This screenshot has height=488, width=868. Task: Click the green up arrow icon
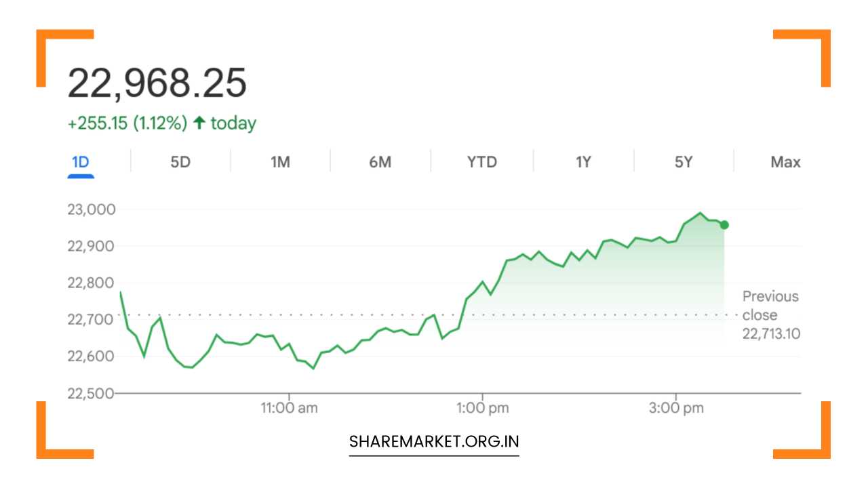[199, 123]
